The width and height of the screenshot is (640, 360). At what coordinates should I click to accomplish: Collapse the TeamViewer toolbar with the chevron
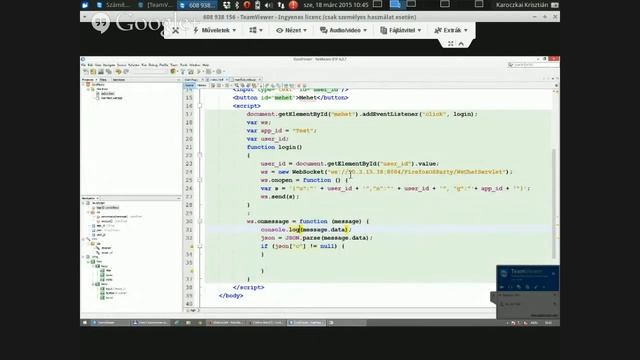(x=461, y=43)
